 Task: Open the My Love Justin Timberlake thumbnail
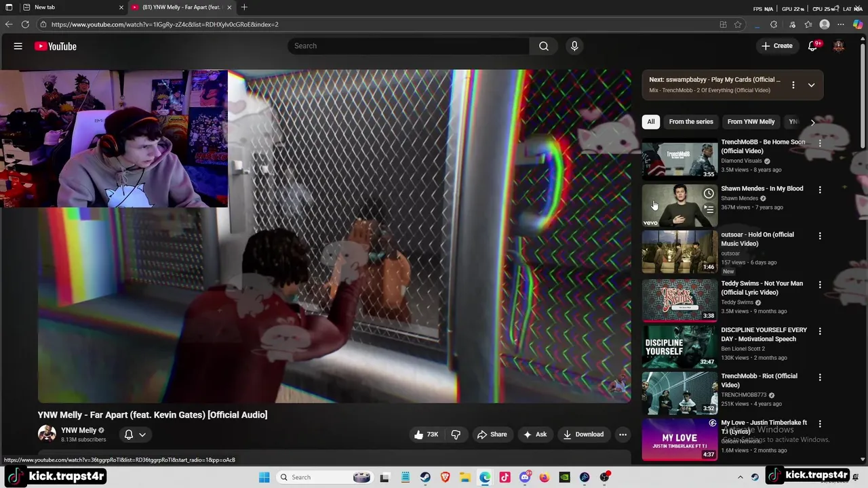pyautogui.click(x=679, y=439)
